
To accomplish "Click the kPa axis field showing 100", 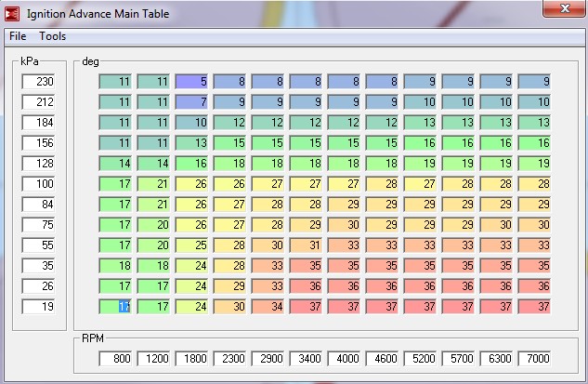I will (38, 184).
